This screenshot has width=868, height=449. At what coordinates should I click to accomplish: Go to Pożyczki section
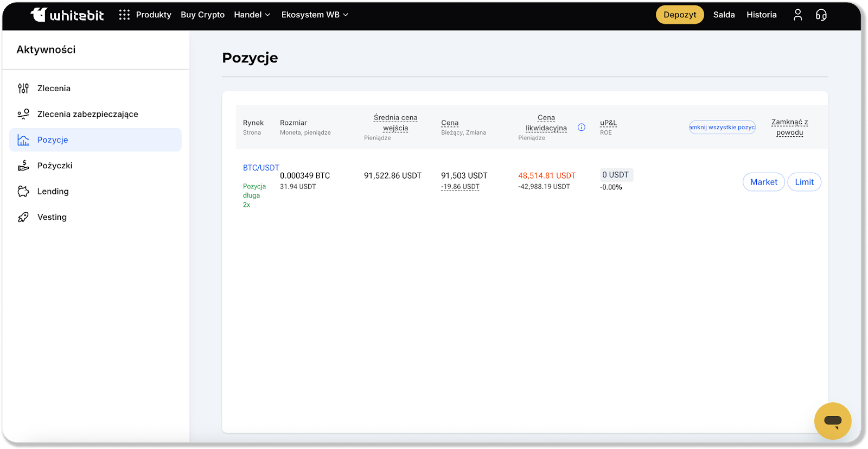[54, 166]
